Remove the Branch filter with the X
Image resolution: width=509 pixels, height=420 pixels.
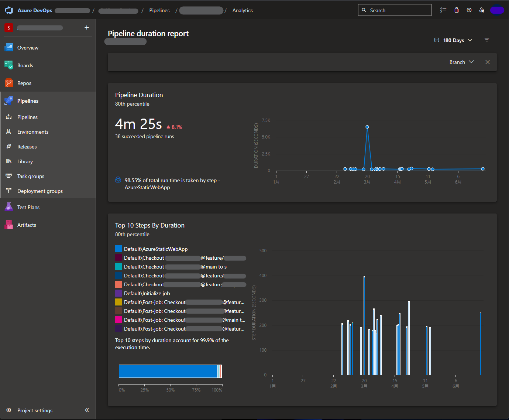point(487,62)
